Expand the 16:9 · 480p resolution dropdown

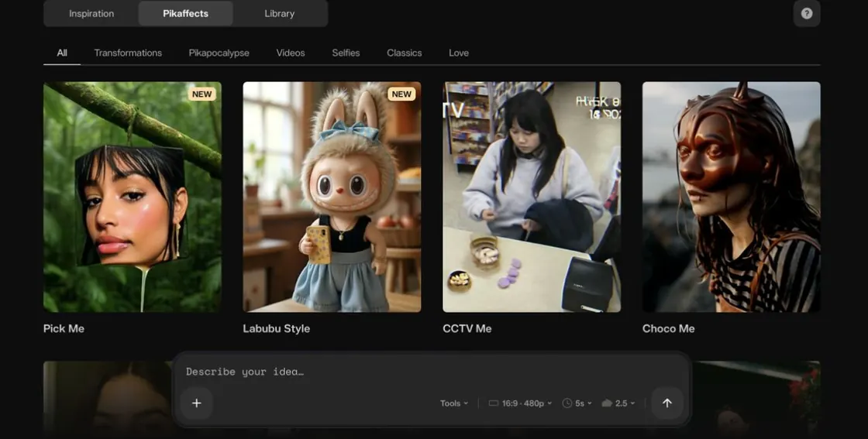click(520, 403)
